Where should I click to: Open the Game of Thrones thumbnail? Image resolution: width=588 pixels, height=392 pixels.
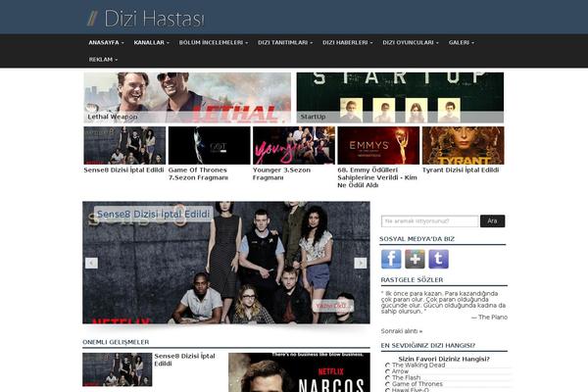(210, 145)
